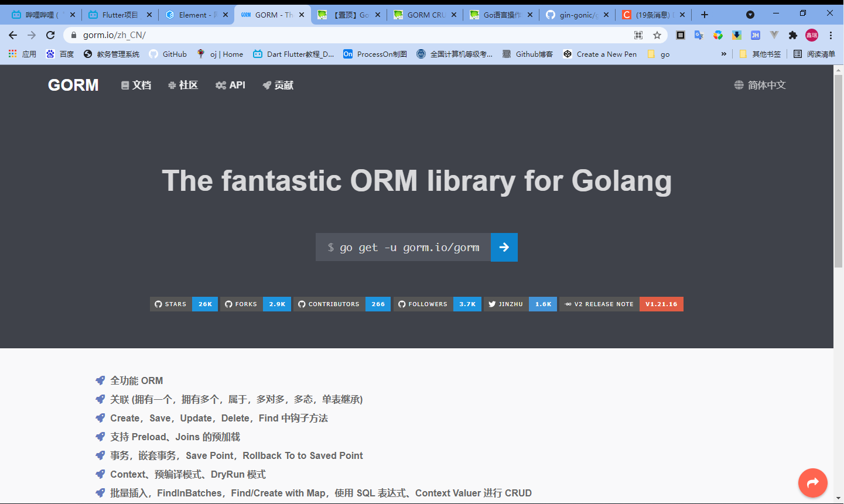
Task: Open 百度 bookmark
Action: coord(60,54)
